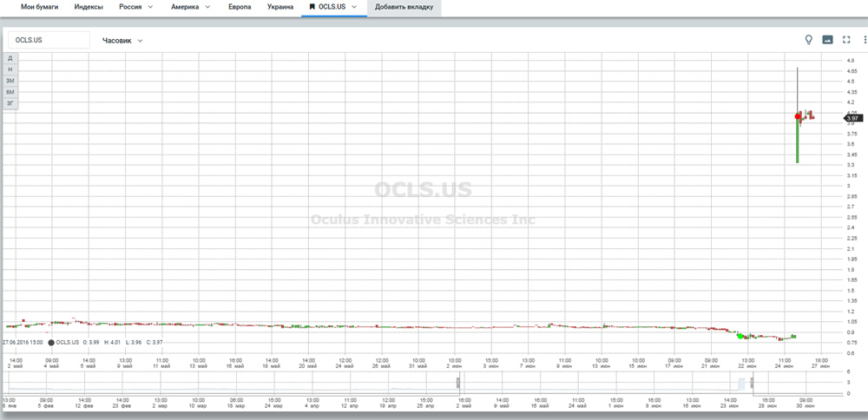
Task: Switch to the Мои бумаги tab
Action: tap(39, 7)
